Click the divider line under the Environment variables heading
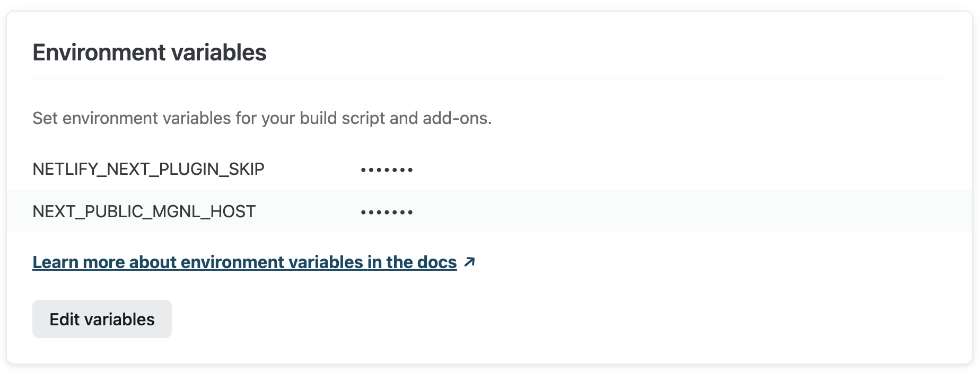980x373 pixels. (489, 78)
